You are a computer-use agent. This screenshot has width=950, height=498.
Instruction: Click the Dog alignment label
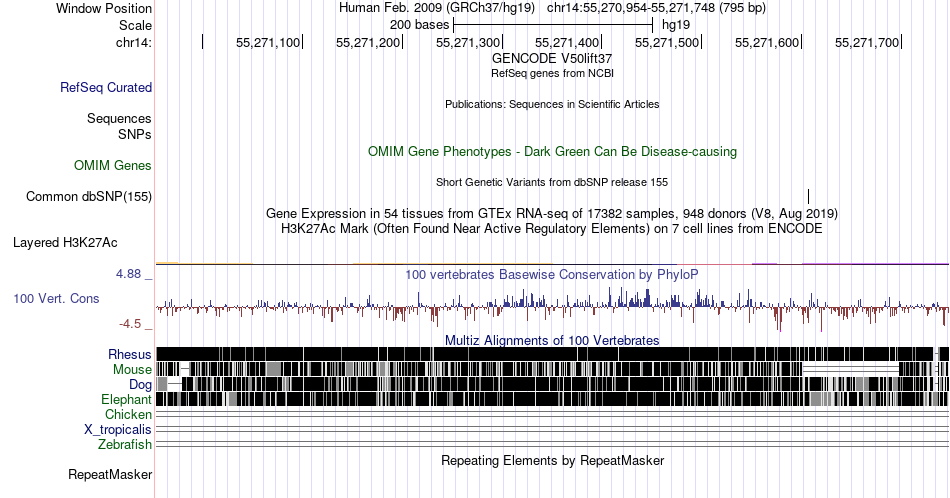[x=141, y=385]
